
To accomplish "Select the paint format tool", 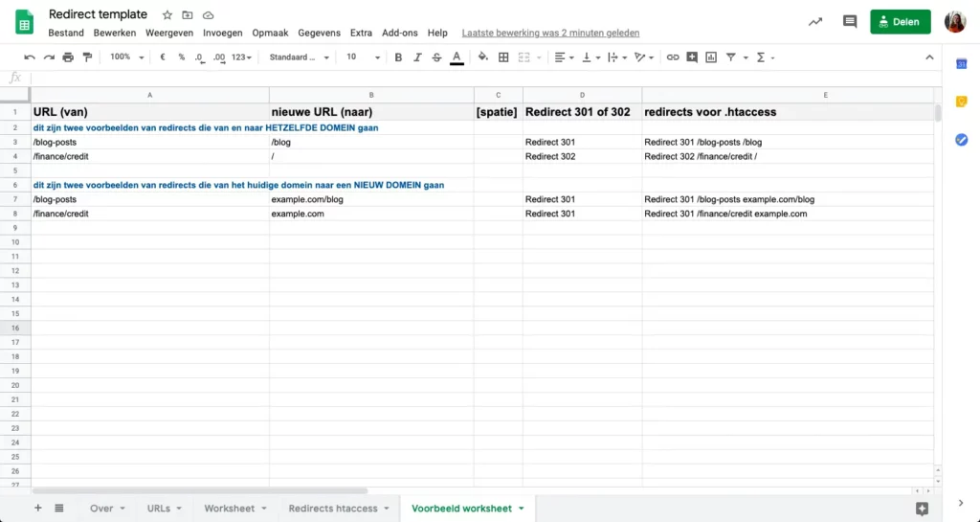I will click(87, 57).
